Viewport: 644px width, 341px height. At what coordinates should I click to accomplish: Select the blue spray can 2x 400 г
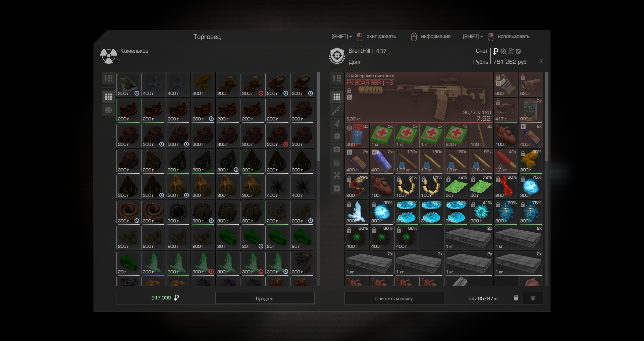(x=382, y=161)
